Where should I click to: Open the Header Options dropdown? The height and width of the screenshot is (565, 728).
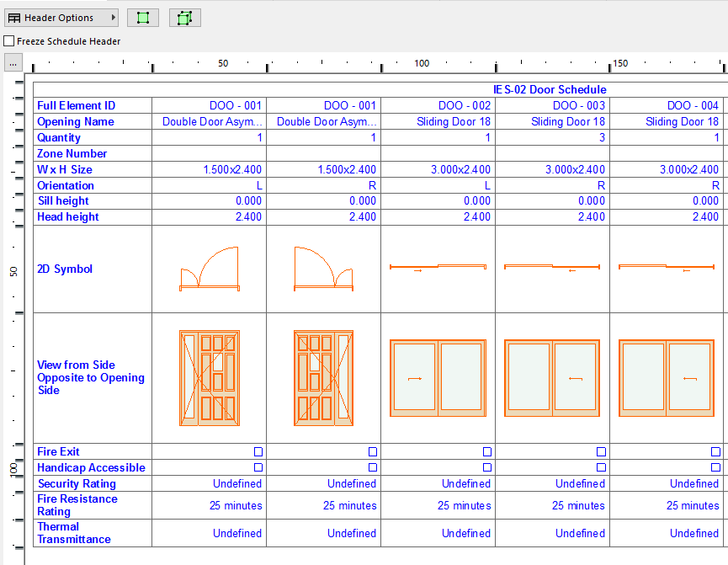coord(61,18)
